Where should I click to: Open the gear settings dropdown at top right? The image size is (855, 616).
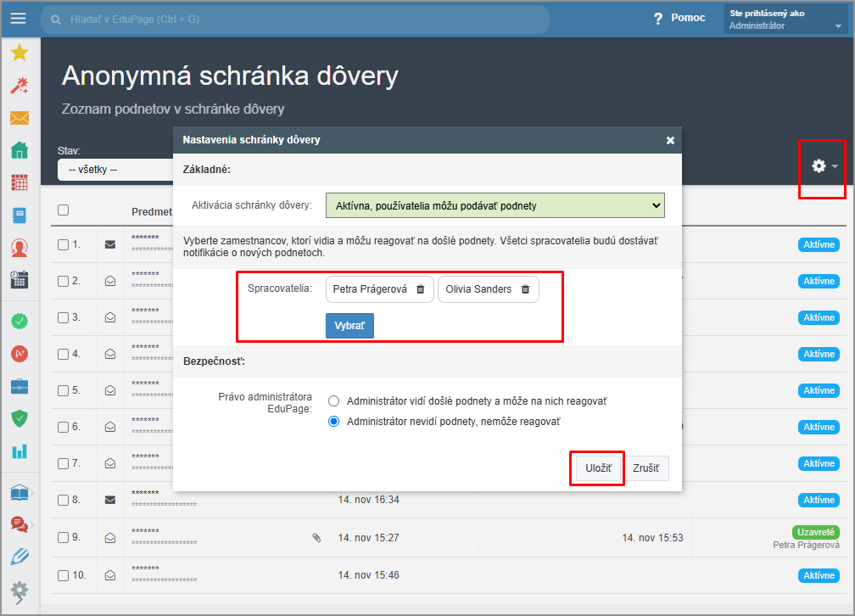click(824, 165)
